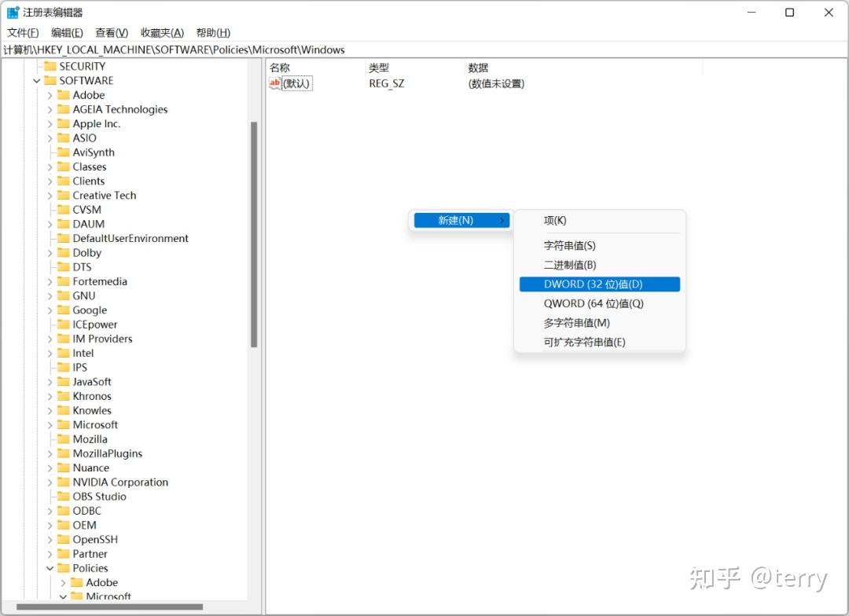Select 二进制值(B) from the submenu
This screenshot has width=849, height=616.
click(570, 265)
